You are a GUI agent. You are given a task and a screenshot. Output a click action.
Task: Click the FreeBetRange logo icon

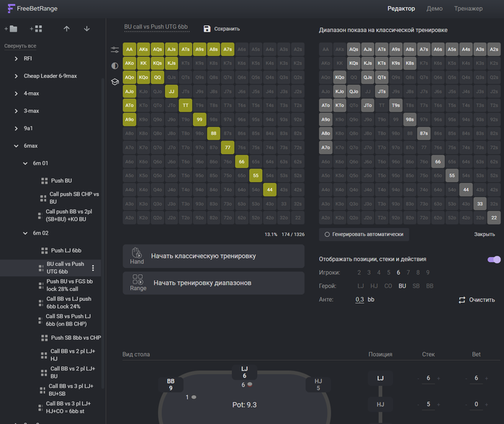point(12,9)
